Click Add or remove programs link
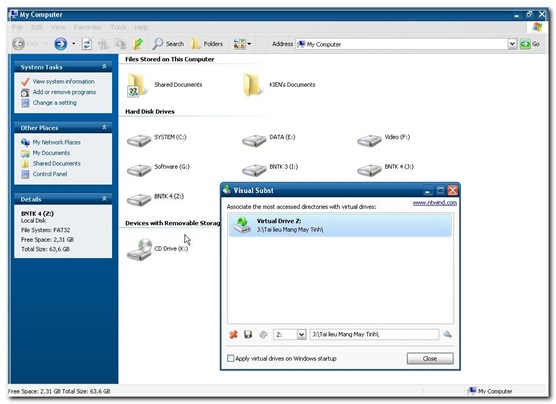Screen dimensions: 556x404 click(x=64, y=92)
